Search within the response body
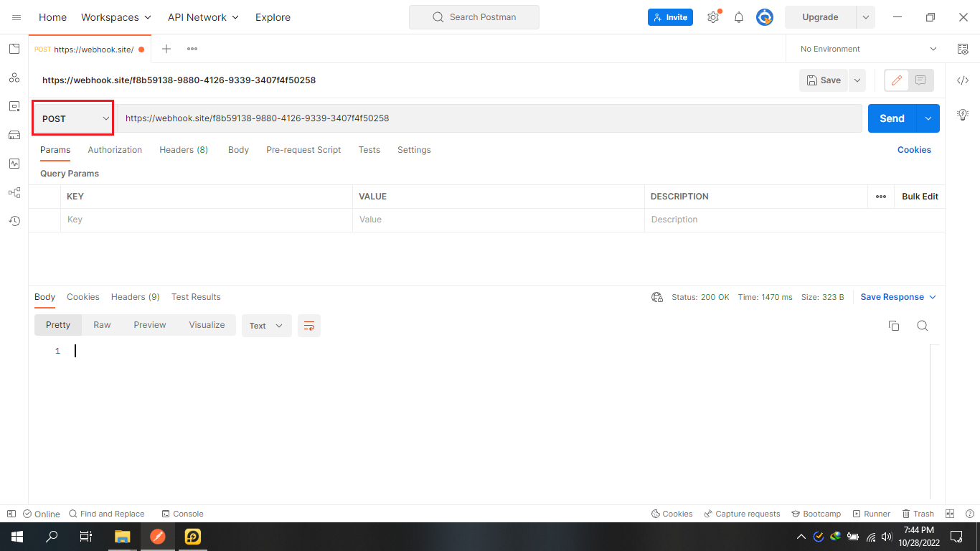980x551 pixels. 923,326
